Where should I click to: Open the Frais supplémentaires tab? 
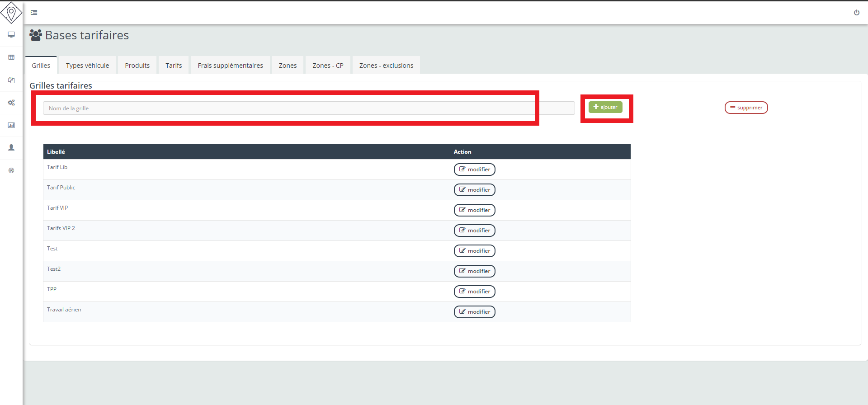(x=230, y=66)
